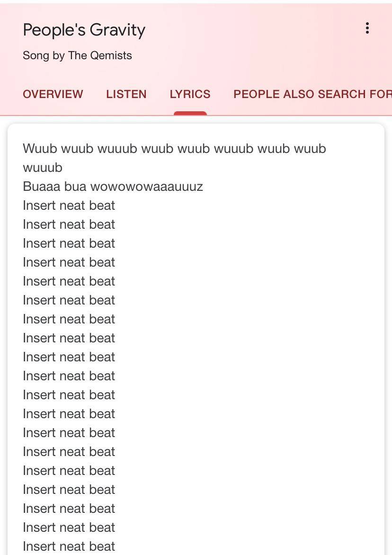Open the three-dot more options menu
This screenshot has width=392, height=555.
point(367,28)
